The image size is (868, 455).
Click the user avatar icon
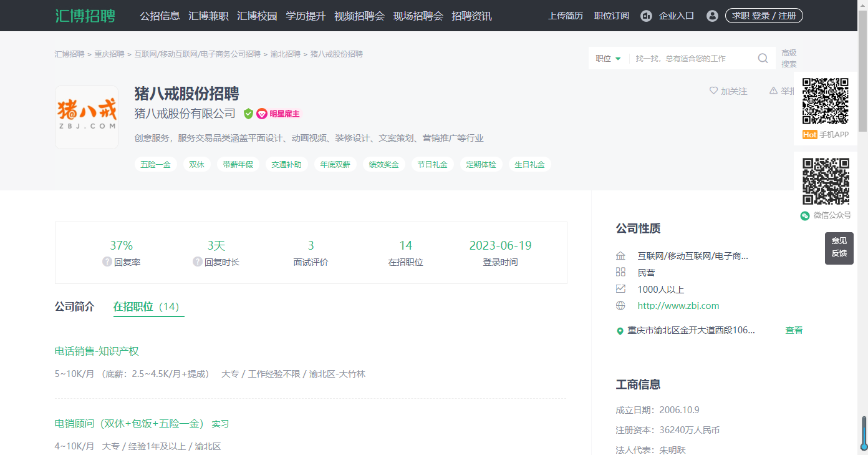712,16
